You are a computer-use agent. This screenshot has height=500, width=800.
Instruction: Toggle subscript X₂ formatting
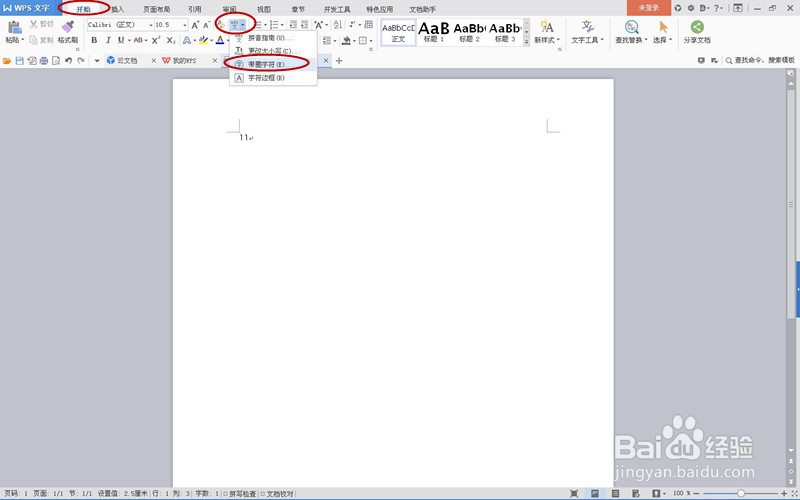[x=171, y=40]
